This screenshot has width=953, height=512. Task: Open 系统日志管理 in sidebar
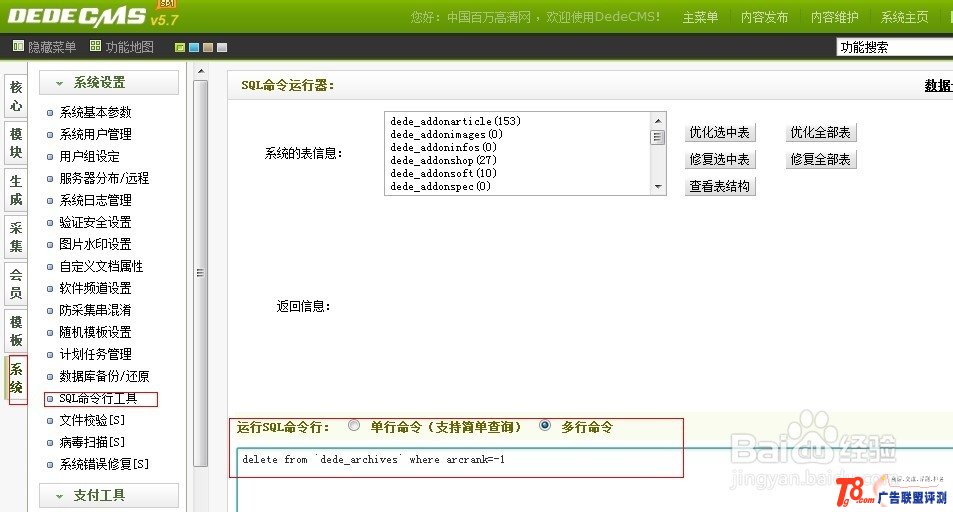coord(95,200)
